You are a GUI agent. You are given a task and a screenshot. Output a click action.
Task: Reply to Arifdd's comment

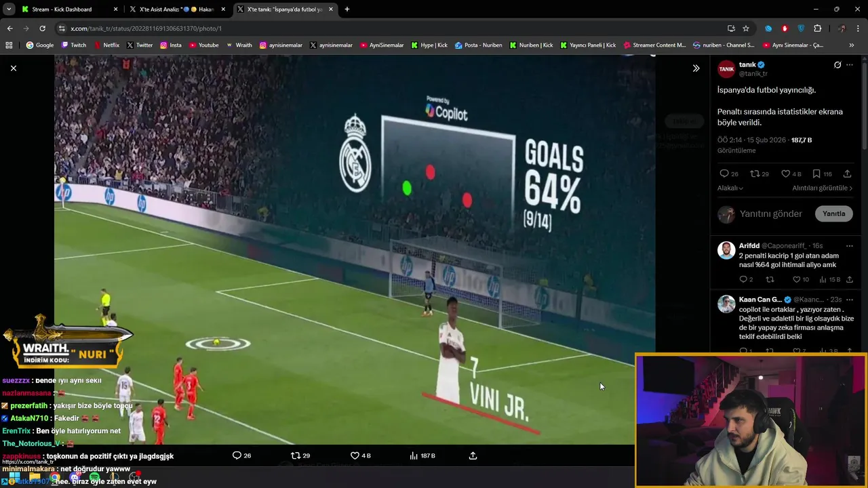coord(744,279)
